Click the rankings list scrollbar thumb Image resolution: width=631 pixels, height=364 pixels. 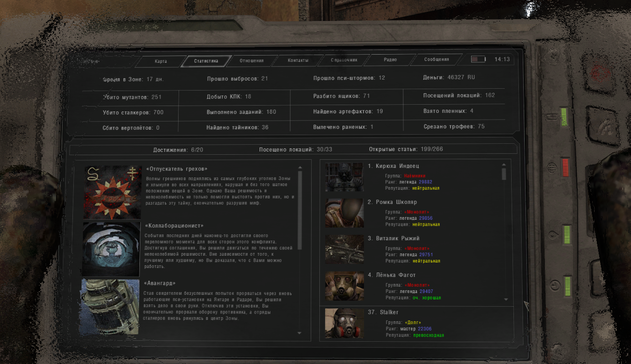tap(504, 174)
